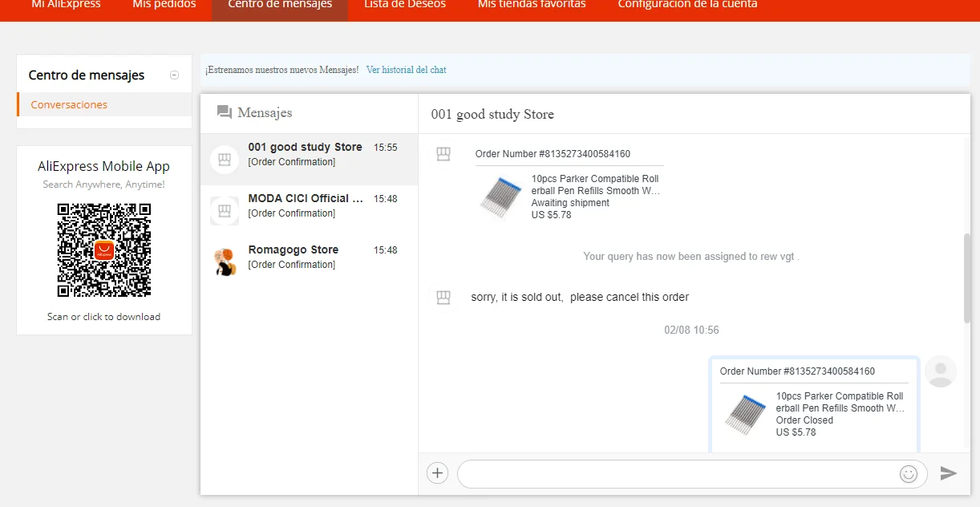Click Romagogo Store avatar picture
The image size is (980, 507).
click(x=225, y=262)
